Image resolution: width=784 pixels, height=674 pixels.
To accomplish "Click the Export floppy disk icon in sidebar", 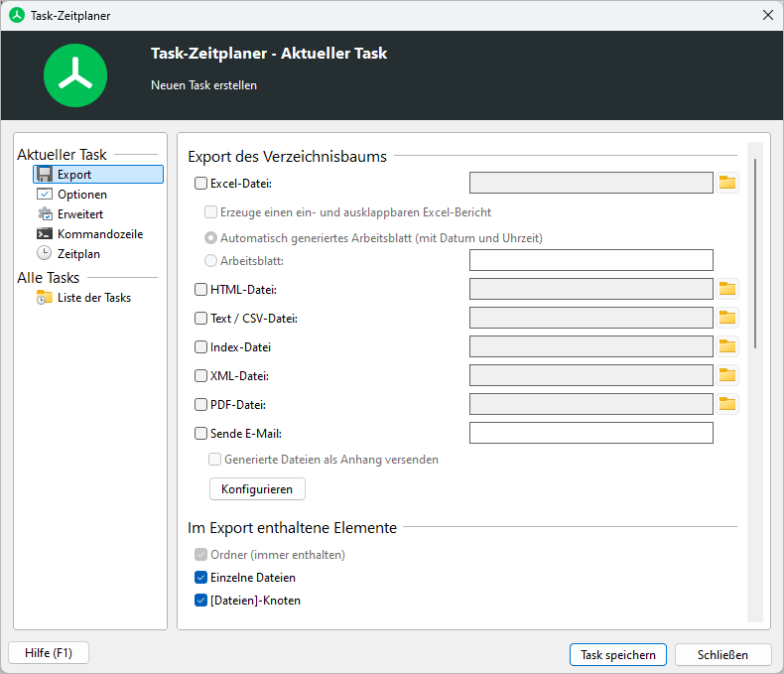I will click(45, 174).
